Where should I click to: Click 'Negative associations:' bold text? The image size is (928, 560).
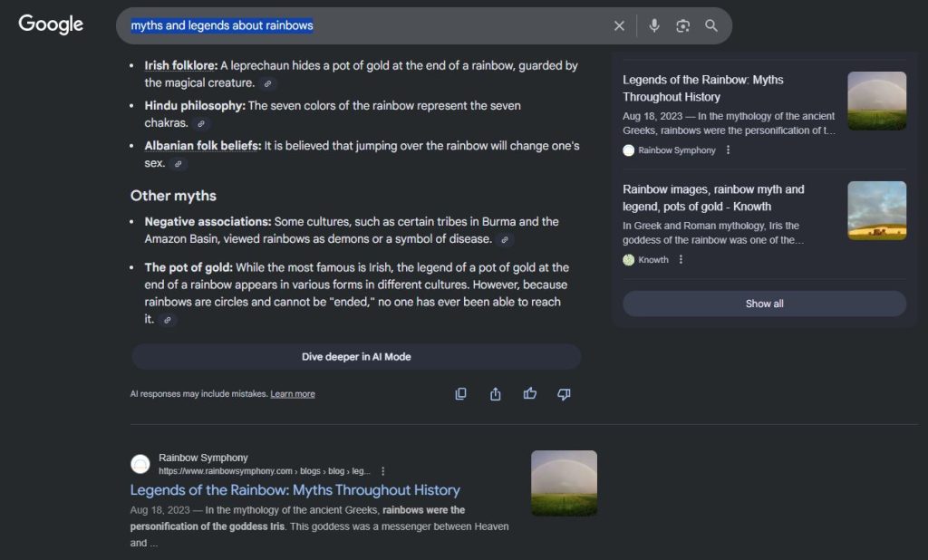(208, 222)
